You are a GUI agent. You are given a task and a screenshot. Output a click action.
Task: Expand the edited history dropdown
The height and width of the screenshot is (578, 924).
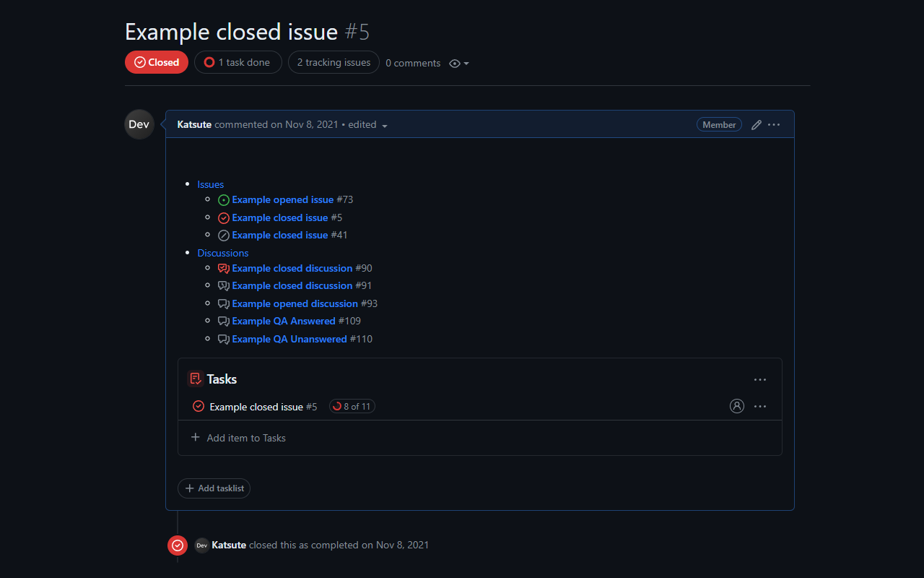384,125
